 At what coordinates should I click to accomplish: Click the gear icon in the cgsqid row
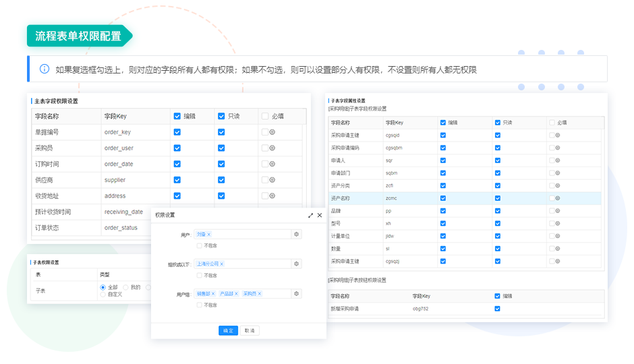click(558, 135)
